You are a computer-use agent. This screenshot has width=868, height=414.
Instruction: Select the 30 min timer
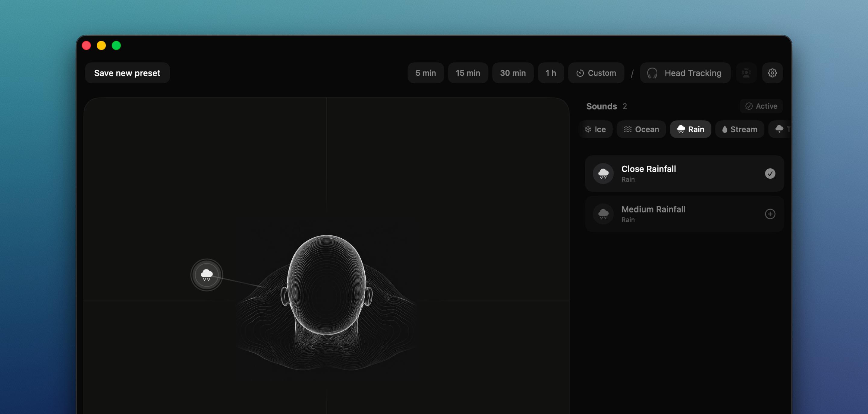pos(512,73)
